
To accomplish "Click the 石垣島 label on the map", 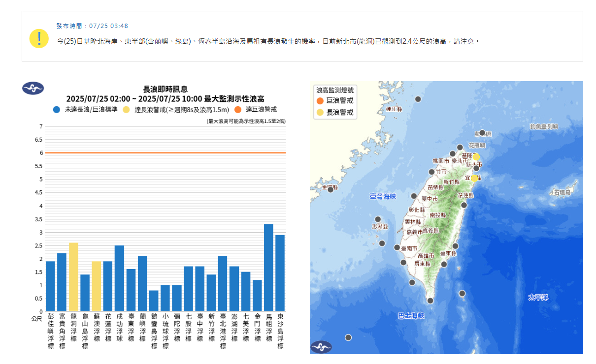I will [x=562, y=192].
